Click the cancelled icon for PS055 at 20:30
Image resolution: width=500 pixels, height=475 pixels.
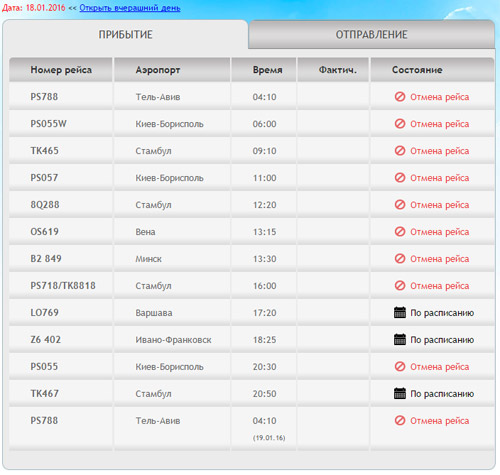pos(400,366)
